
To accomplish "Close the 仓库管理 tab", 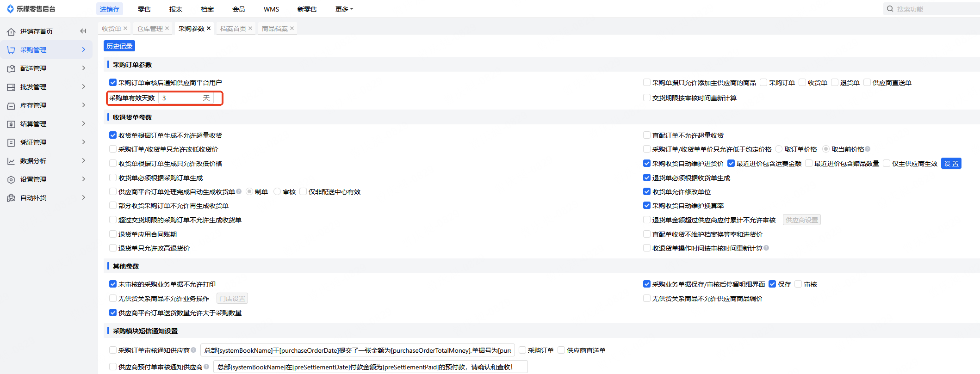I will tap(167, 28).
